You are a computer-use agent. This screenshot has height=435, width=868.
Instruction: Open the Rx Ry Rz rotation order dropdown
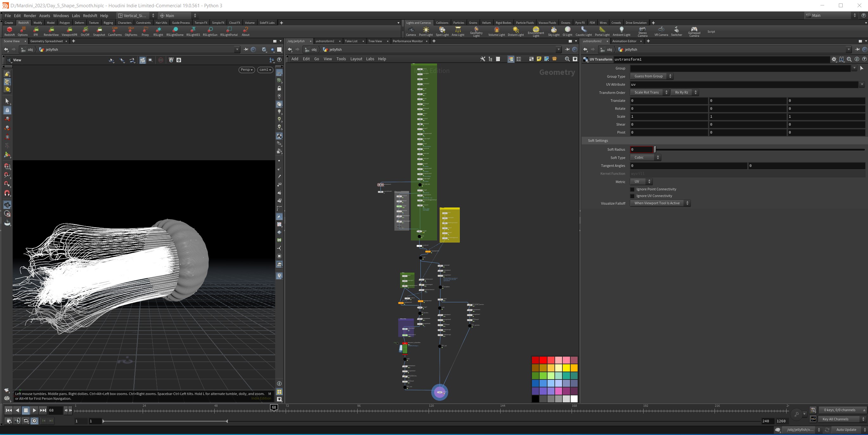(684, 92)
